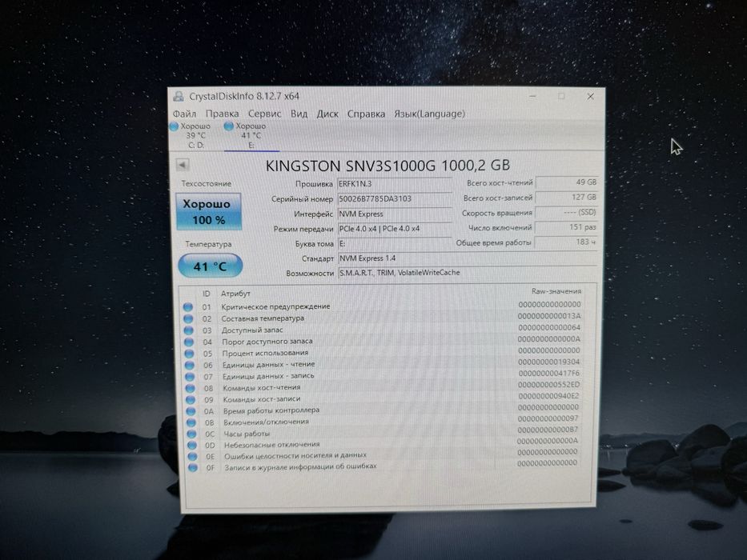
Task: Click the Атрибут column header
Action: point(235,294)
